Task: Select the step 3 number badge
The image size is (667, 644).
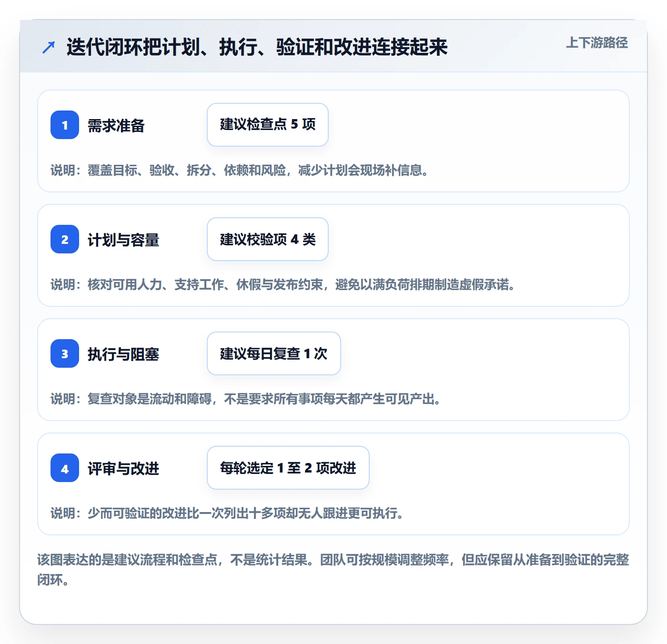Action: pos(65,353)
